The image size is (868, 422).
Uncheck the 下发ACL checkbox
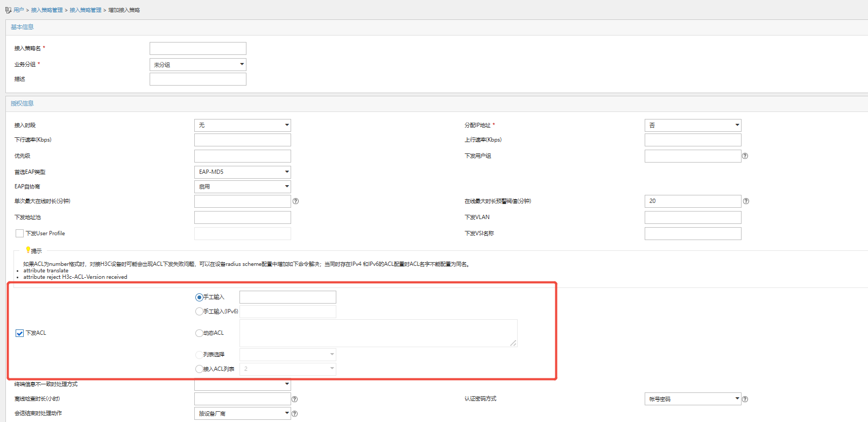20,333
